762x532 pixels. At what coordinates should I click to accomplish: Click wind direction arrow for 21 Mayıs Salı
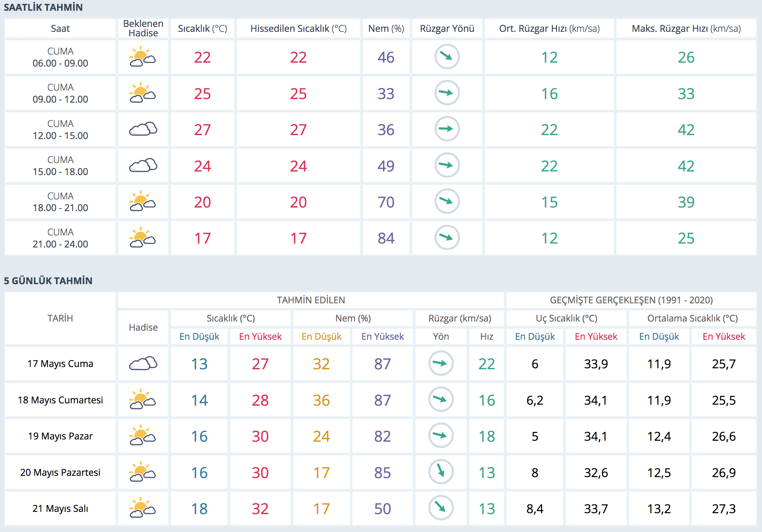[x=441, y=508]
